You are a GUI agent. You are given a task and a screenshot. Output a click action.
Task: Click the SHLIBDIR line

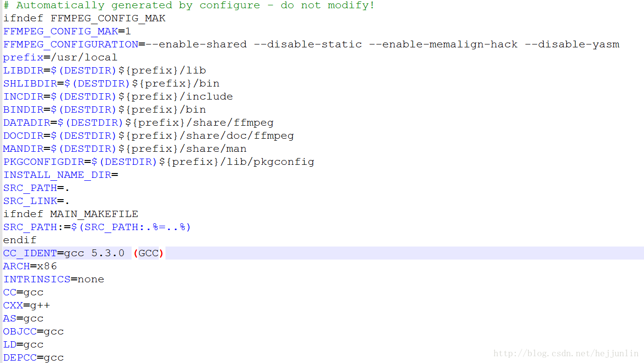[x=111, y=84]
